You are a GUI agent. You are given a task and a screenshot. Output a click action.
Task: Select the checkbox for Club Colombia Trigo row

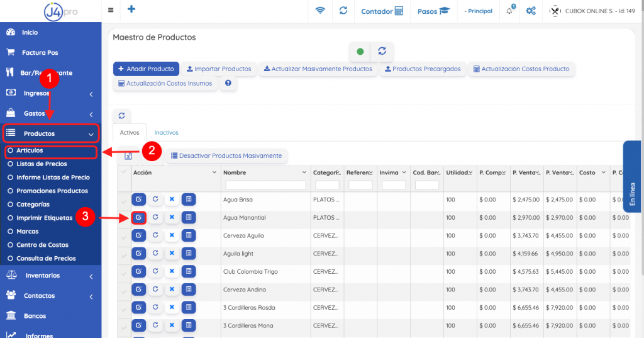pos(124,272)
